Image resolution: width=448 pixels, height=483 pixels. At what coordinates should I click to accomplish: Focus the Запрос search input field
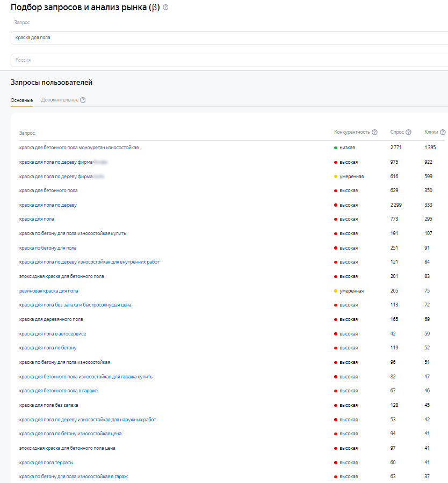pyautogui.click(x=229, y=38)
